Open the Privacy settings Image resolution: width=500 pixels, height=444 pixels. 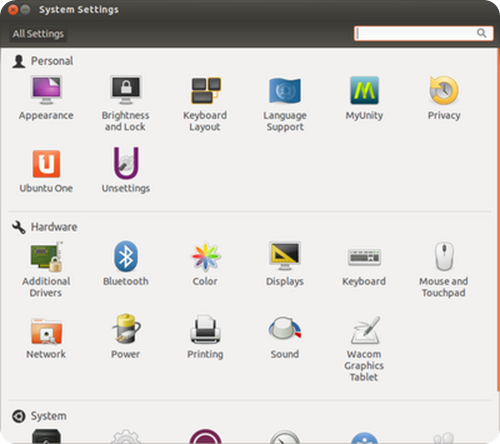(444, 98)
